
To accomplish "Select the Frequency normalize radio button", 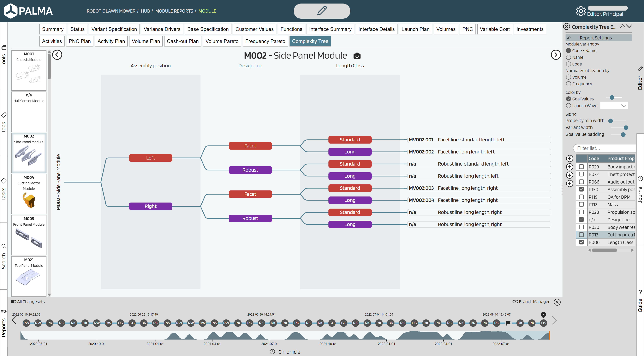I will click(x=568, y=84).
